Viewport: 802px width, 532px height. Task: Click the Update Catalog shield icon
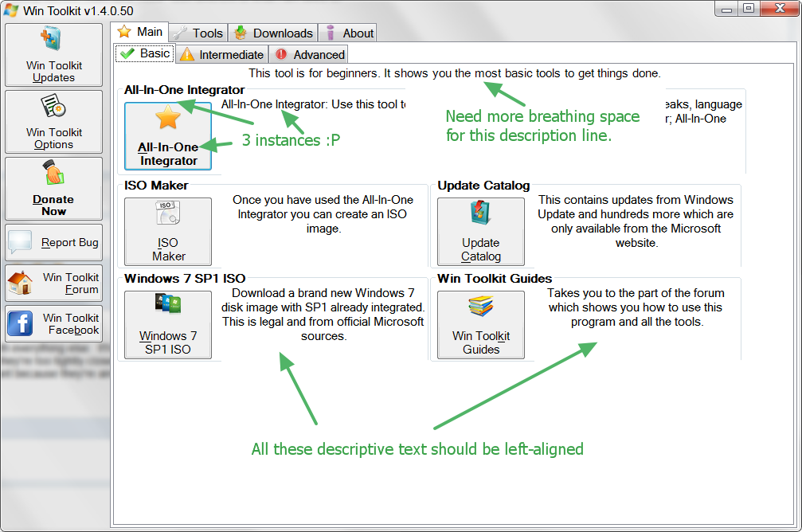click(481, 213)
